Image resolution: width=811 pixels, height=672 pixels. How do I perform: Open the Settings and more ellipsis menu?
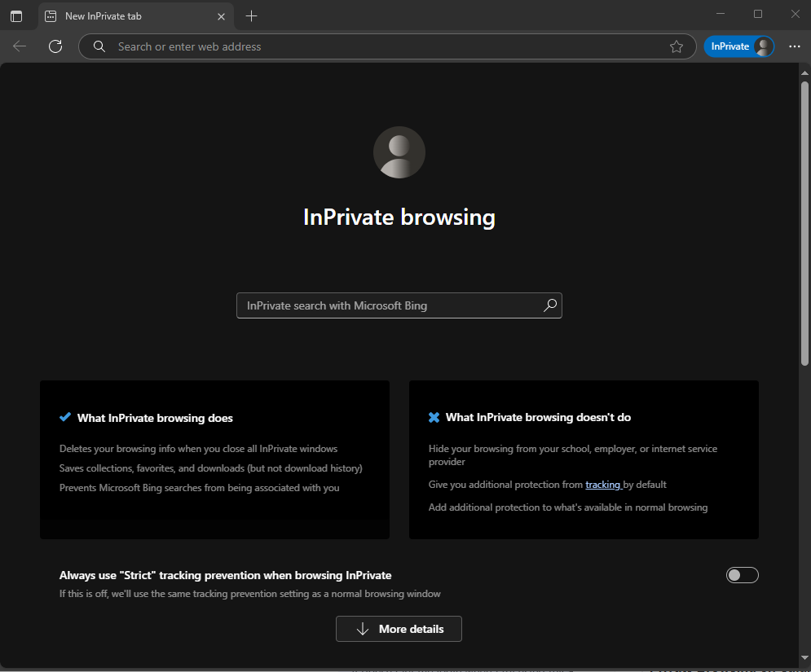794,46
